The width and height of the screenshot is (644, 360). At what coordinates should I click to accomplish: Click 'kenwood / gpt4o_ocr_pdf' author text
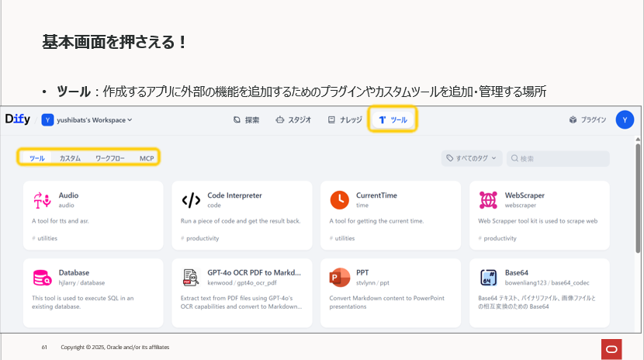[242, 283]
